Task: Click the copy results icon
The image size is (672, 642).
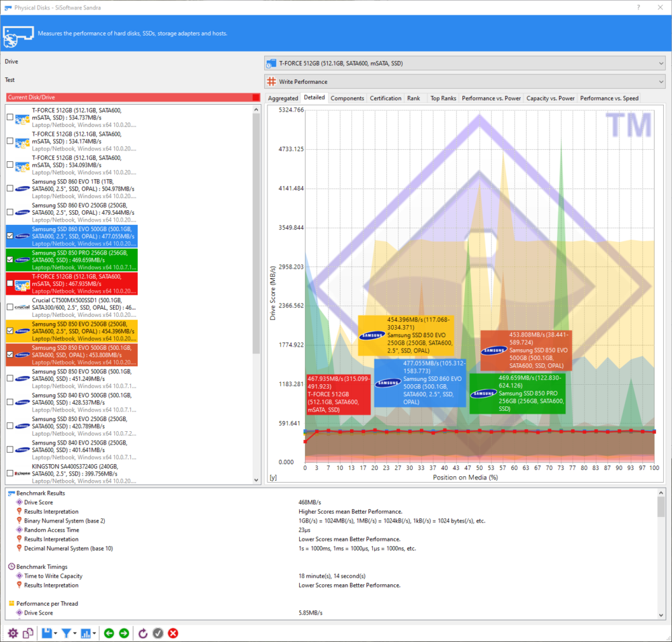Action: tap(28, 633)
